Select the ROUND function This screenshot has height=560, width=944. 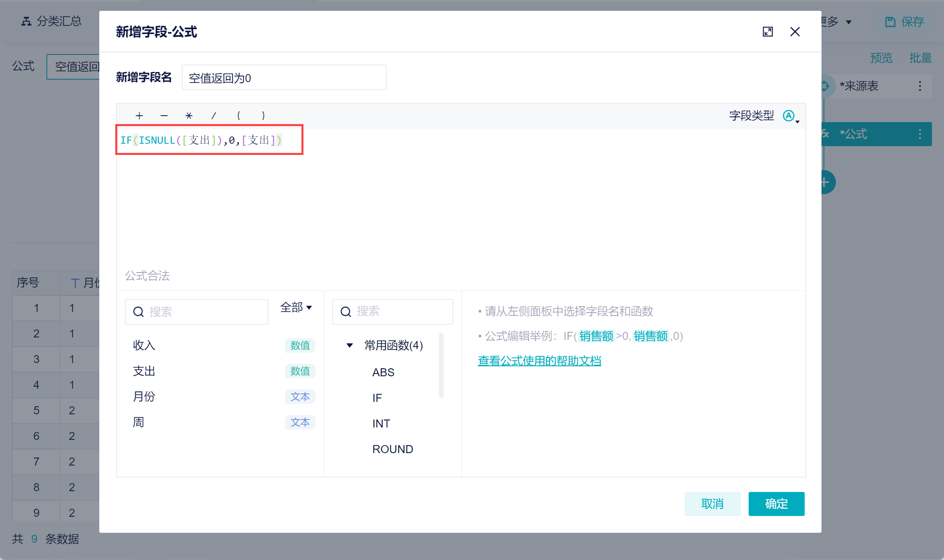coord(392,449)
